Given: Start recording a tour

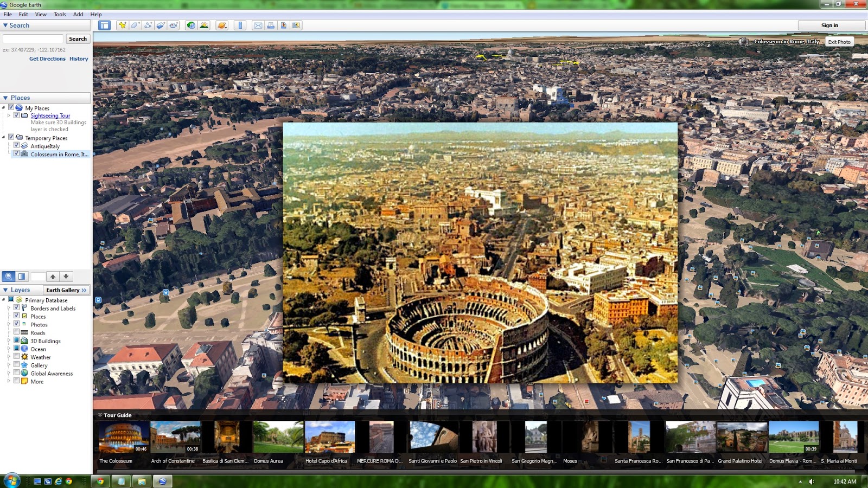Looking at the screenshot, I should (174, 25).
